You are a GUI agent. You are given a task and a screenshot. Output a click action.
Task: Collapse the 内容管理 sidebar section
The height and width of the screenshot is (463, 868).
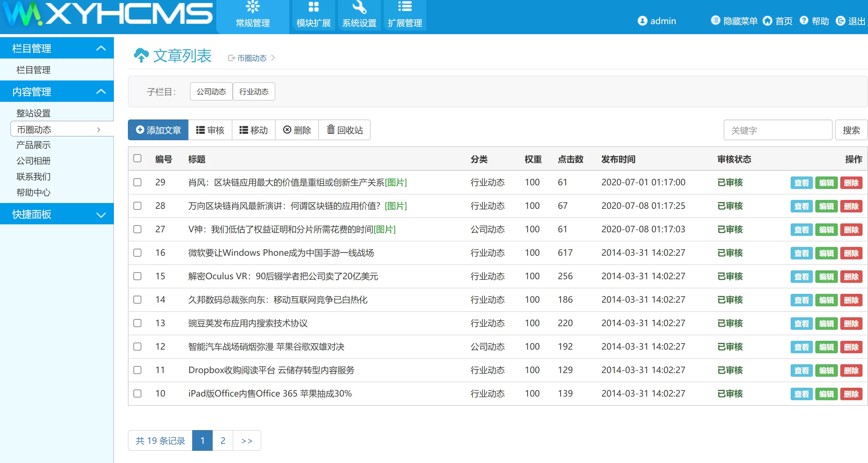point(101,91)
